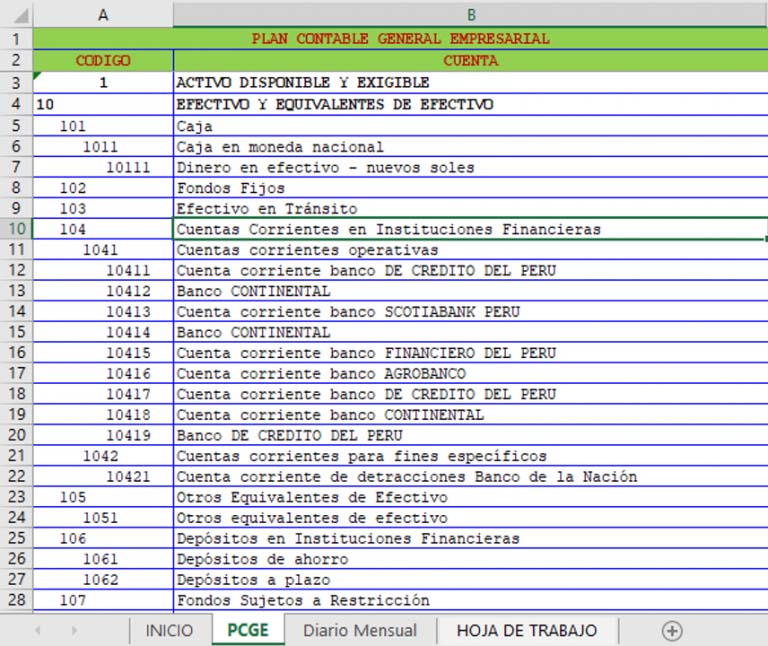Select the CUENTA header cell
The width and height of the screenshot is (768, 646).
coord(470,60)
